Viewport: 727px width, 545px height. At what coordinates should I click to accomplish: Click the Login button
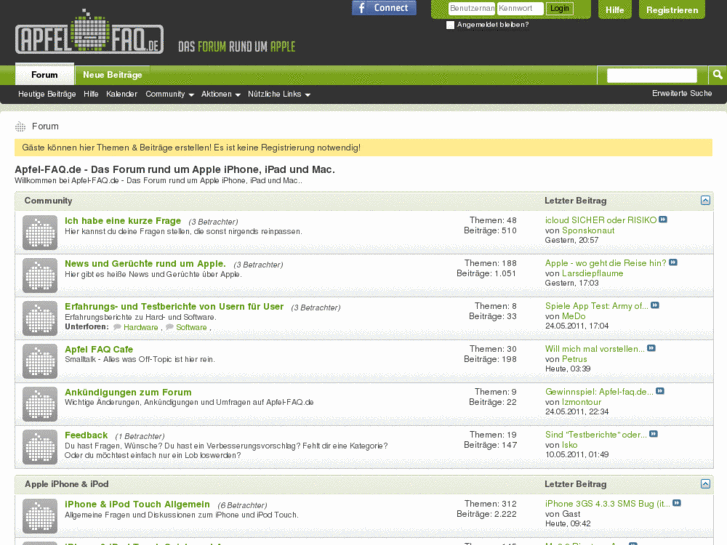(x=559, y=9)
